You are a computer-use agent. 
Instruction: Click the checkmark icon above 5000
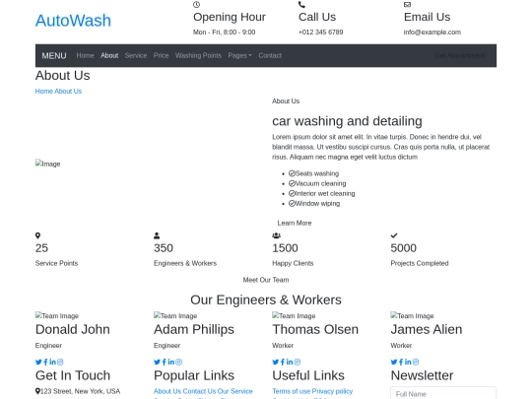pos(394,235)
